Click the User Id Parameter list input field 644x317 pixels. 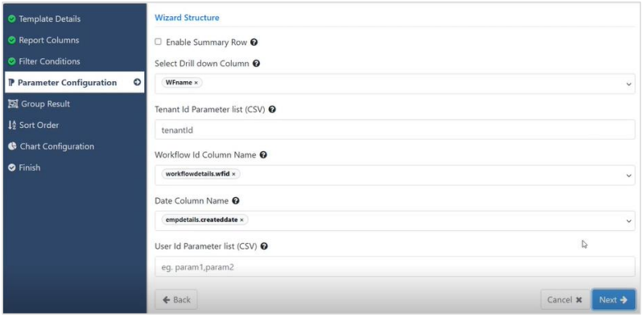click(x=395, y=267)
